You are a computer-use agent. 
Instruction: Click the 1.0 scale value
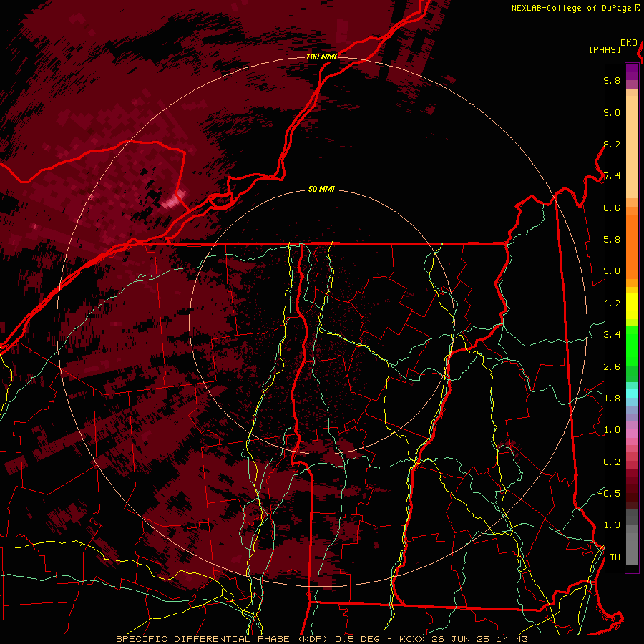pyautogui.click(x=612, y=430)
